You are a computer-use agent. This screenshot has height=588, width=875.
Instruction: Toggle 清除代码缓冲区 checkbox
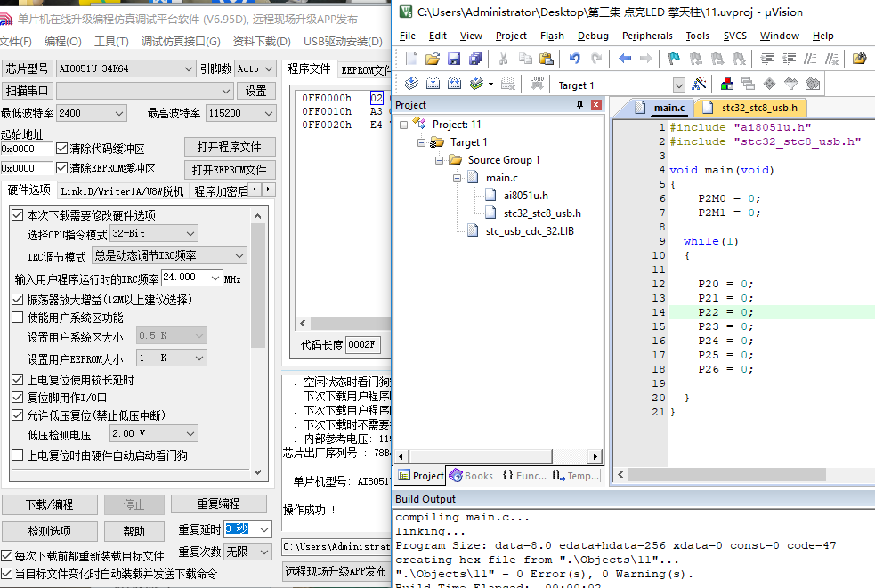(62, 149)
